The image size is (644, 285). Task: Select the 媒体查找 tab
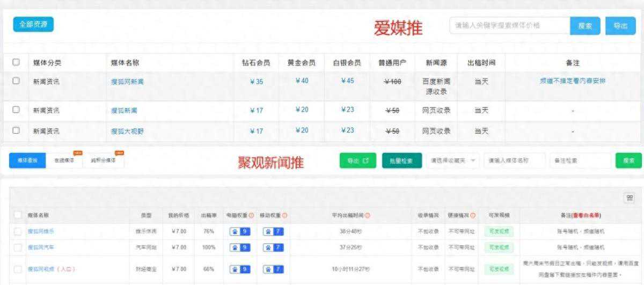coord(27,160)
